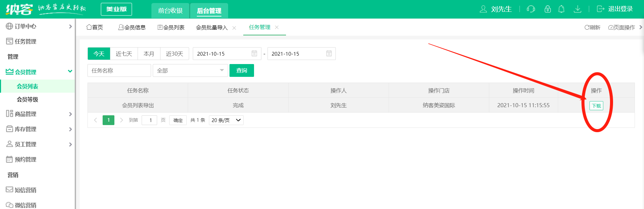
Task: Click the 商品管理 sidebar icon
Action: coord(9,114)
